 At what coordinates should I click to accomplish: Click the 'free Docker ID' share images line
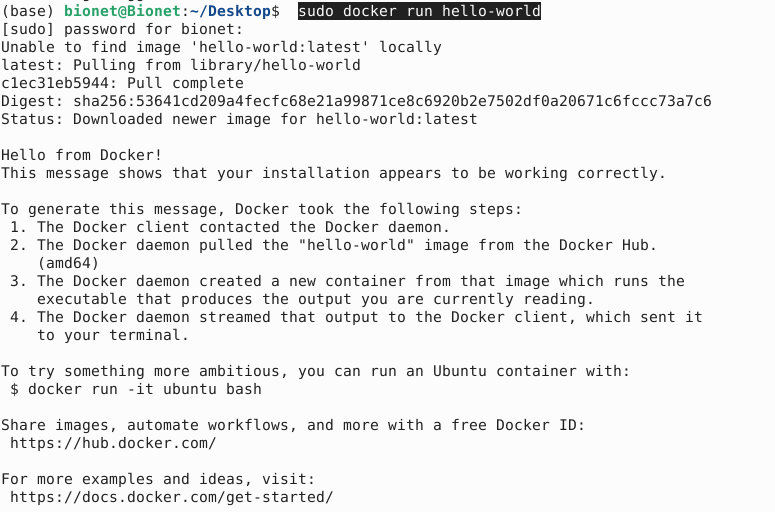[x=293, y=425]
